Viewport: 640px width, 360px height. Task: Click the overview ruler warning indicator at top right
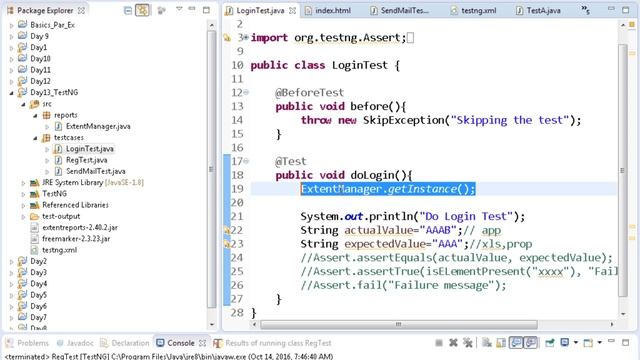[x=632, y=25]
